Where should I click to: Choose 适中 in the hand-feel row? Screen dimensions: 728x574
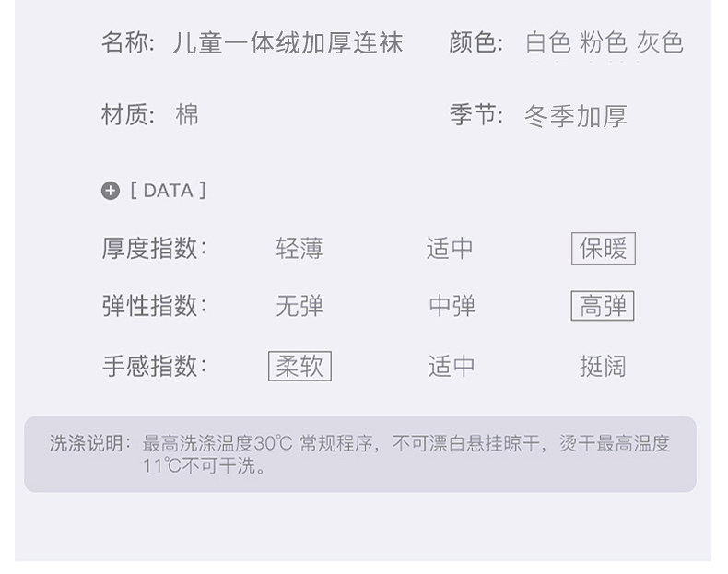452,366
